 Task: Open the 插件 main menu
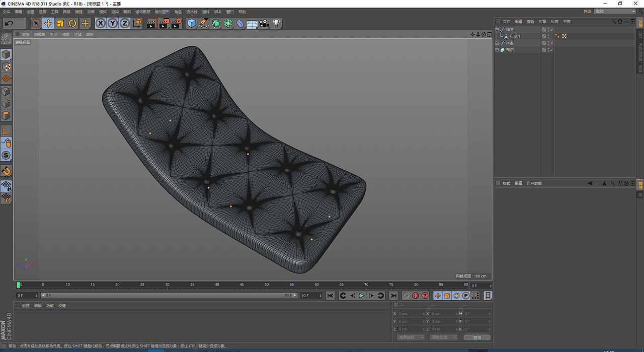206,12
